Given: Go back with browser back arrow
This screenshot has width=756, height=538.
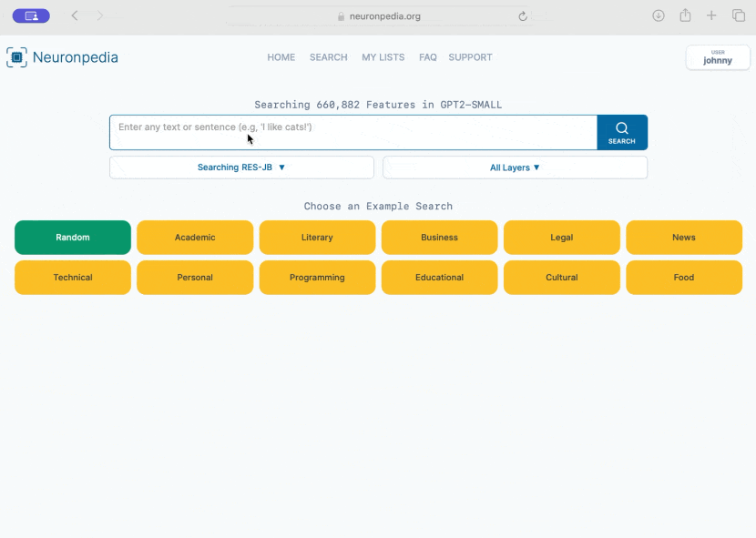Looking at the screenshot, I should click(x=75, y=15).
